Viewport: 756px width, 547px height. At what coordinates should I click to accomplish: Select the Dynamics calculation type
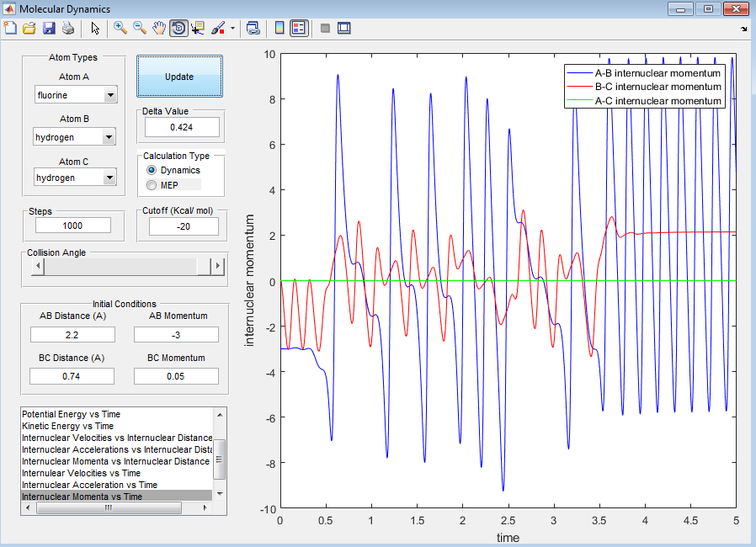tap(173, 170)
